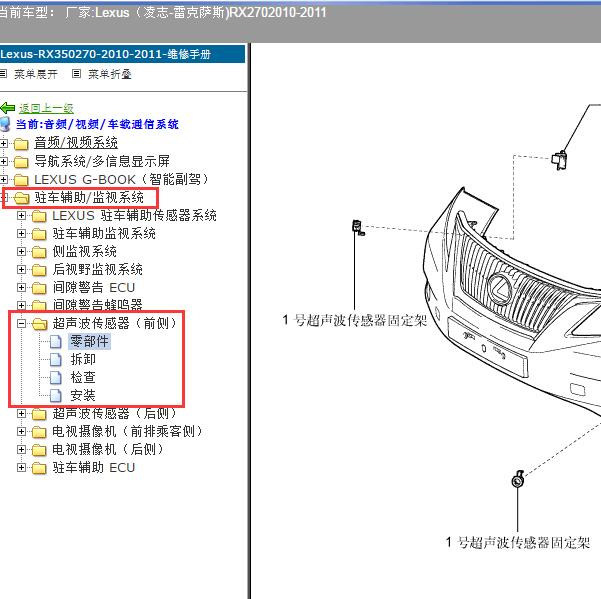Click the 后视野监视系统 folder icon
601x599 pixels.
tap(39, 270)
